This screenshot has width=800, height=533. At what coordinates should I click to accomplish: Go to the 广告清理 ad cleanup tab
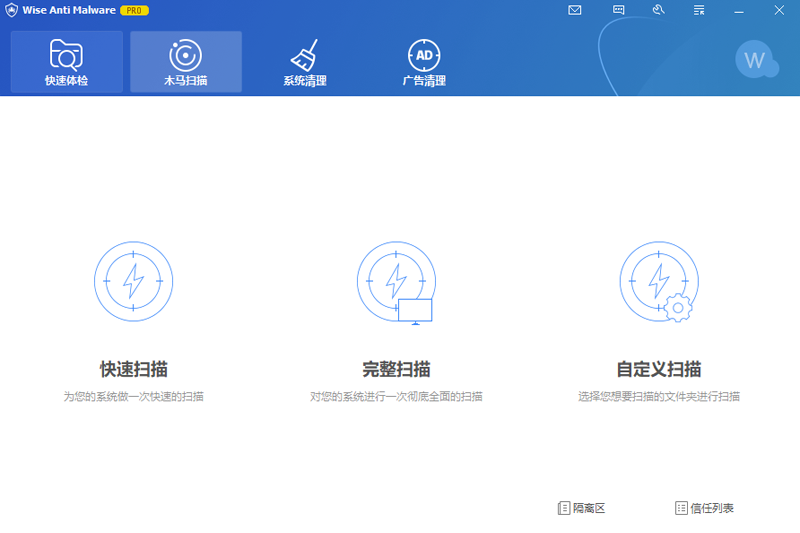pyautogui.click(x=424, y=62)
